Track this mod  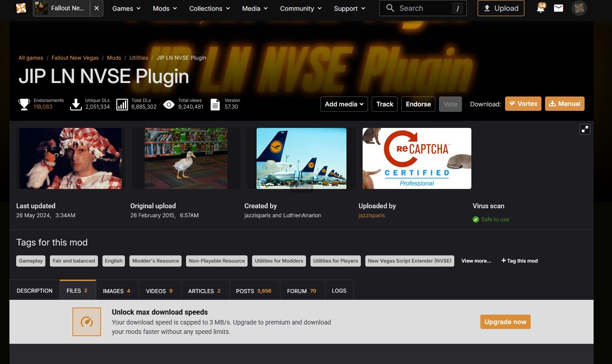pos(385,104)
